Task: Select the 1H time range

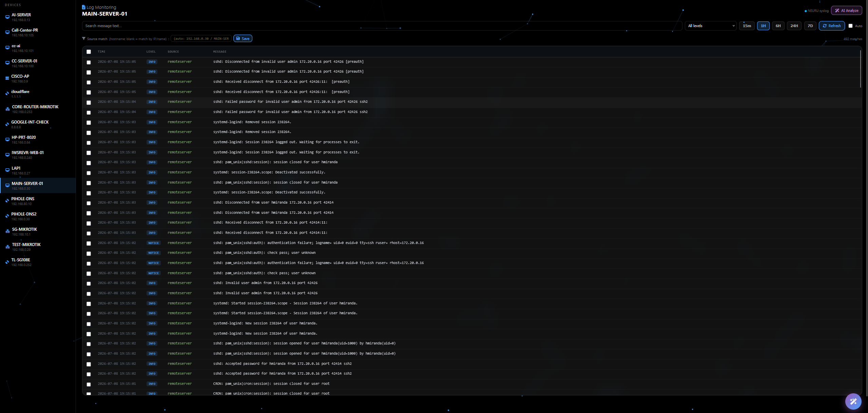Action: click(x=763, y=26)
